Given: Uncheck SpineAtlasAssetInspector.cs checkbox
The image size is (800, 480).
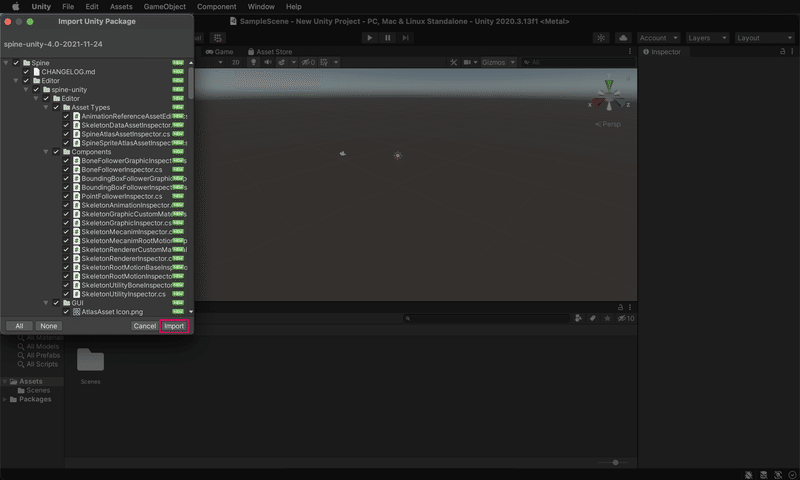Looking at the screenshot, I should click(x=66, y=134).
